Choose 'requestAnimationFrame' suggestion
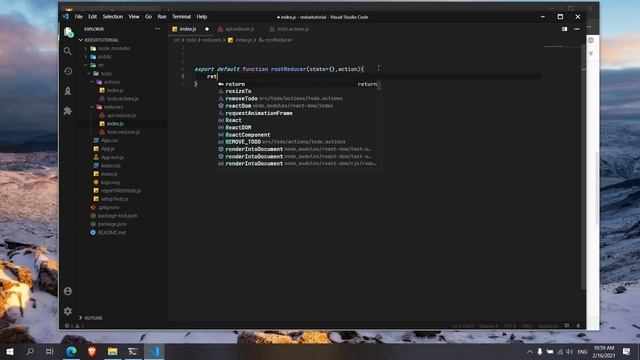 [298, 113]
